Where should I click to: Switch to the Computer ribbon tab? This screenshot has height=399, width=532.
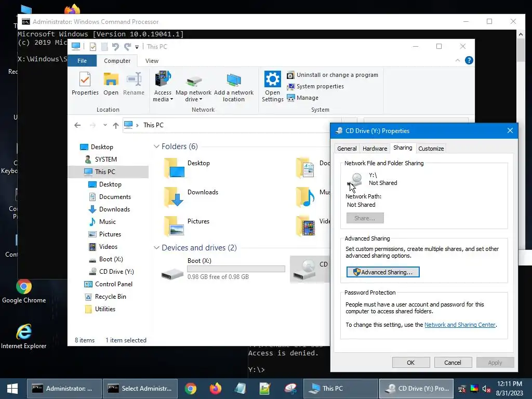[117, 61]
